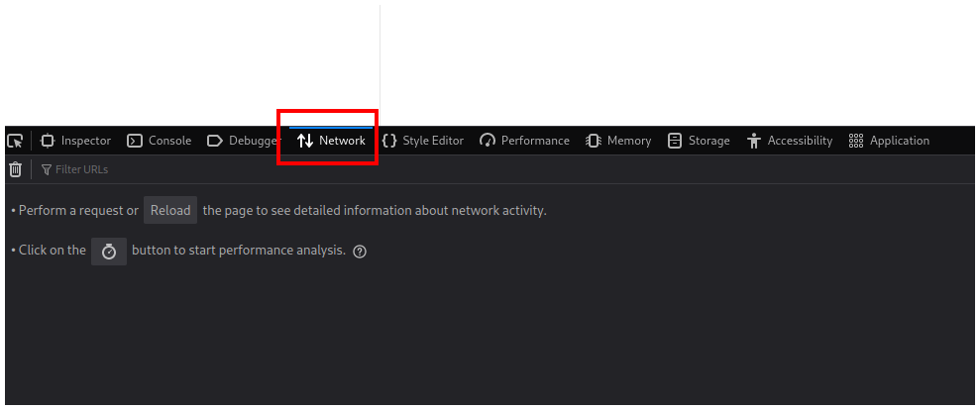Click the curly braces Style Editor icon
This screenshot has height=410, width=980.
coord(389,141)
